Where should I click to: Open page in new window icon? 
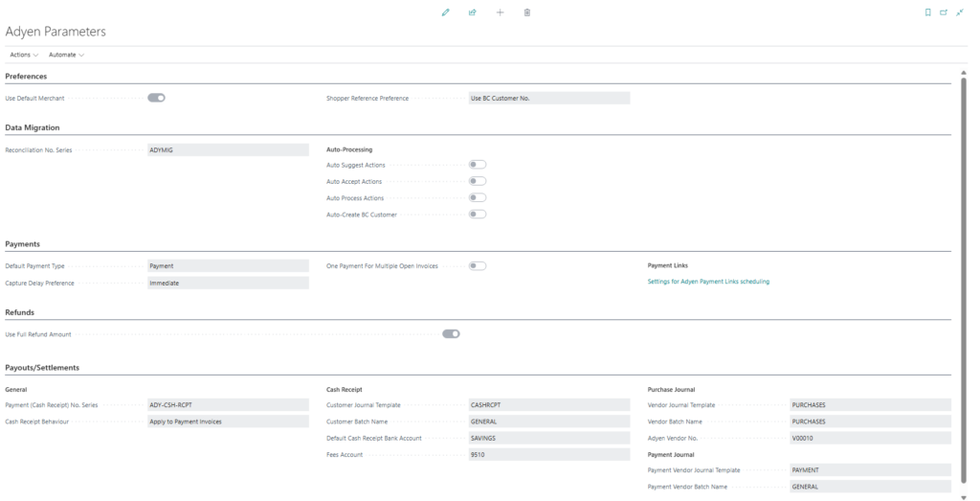[943, 12]
